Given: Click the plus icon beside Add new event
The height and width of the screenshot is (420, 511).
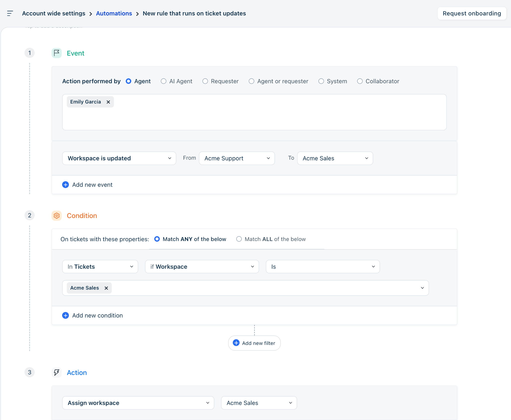Looking at the screenshot, I should click(x=65, y=185).
